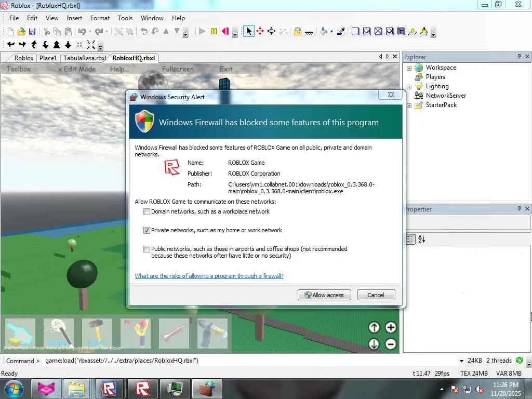
Task: Click the Cut scissors icon
Action: tap(47, 32)
